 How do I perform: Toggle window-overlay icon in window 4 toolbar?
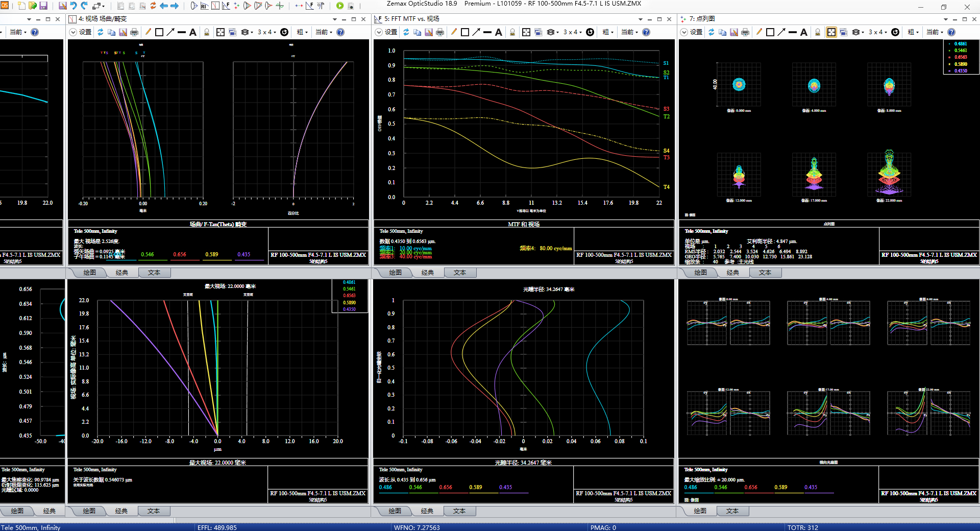click(x=233, y=32)
